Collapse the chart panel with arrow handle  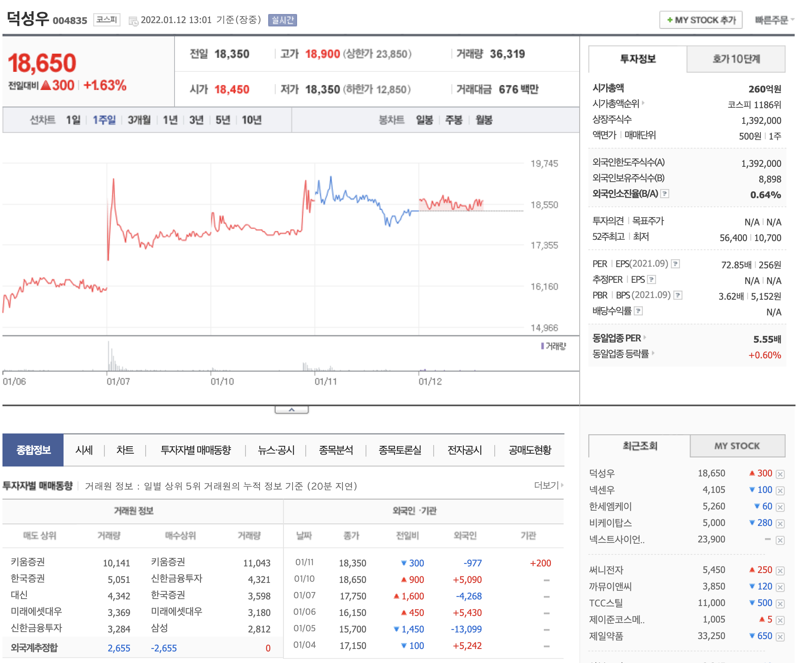(x=292, y=410)
